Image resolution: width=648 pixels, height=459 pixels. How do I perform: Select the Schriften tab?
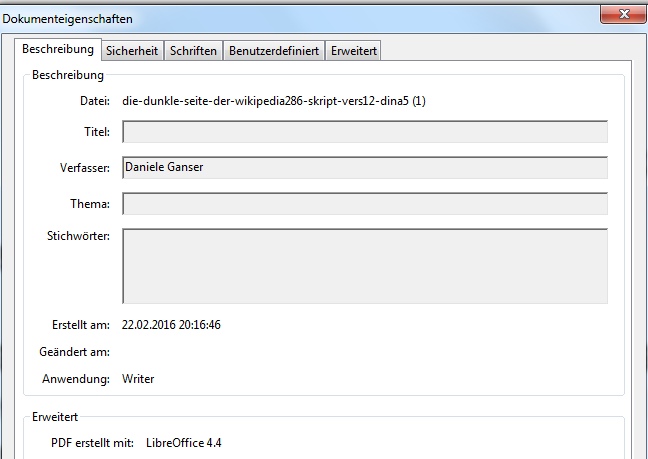[193, 51]
